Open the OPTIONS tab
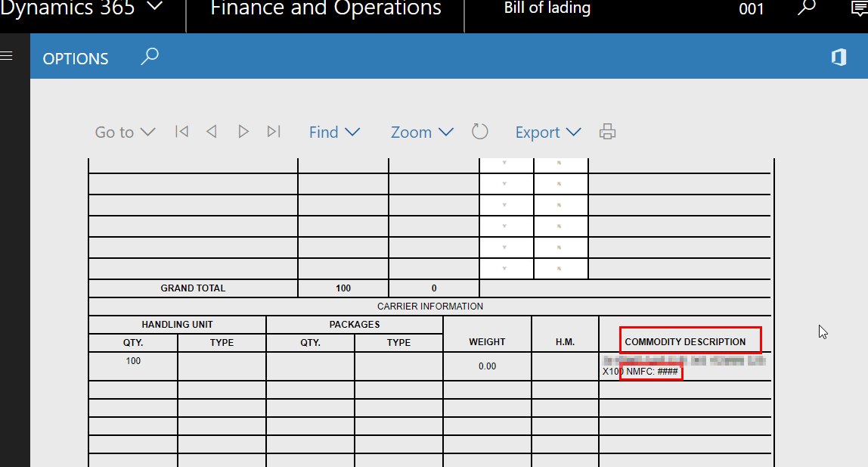 point(76,59)
